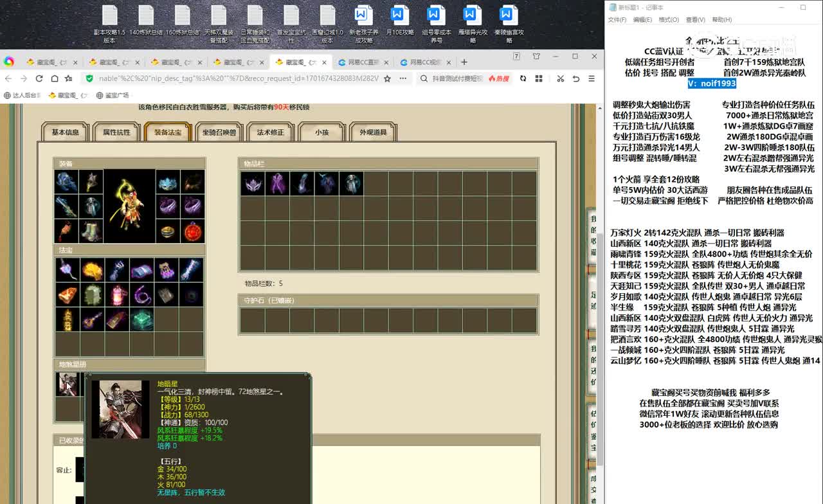Switch to the 属性抗性 tab
This screenshot has width=823, height=504.
[116, 132]
